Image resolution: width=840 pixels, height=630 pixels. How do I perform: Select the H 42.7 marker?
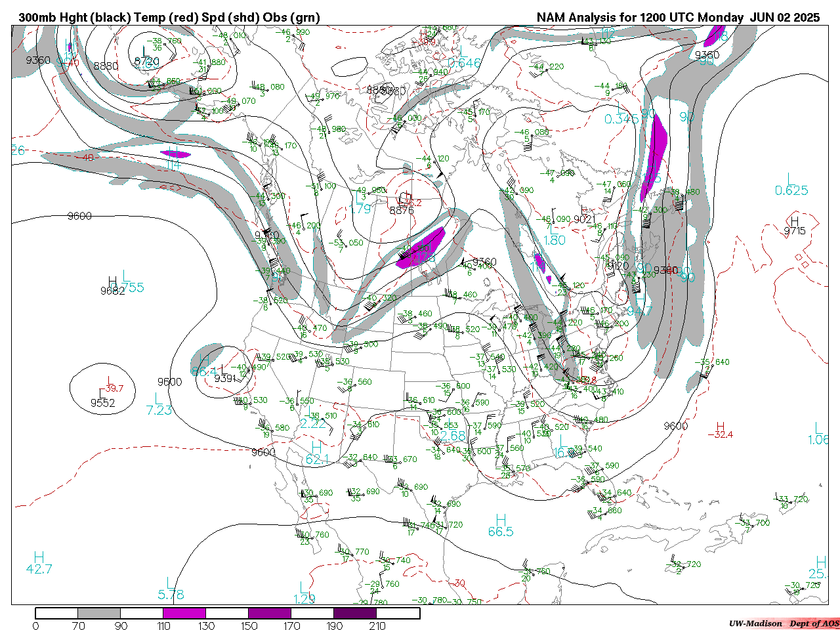point(39,563)
